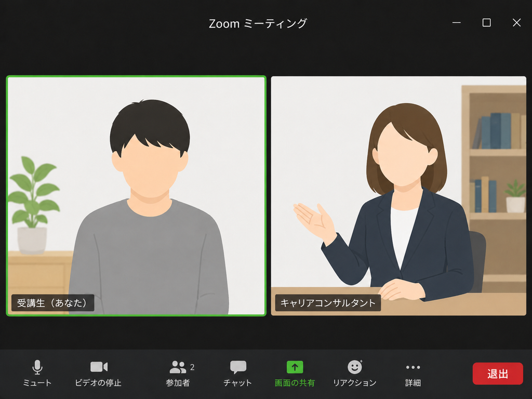Click the 受講生（あなた） name label

pos(52,303)
